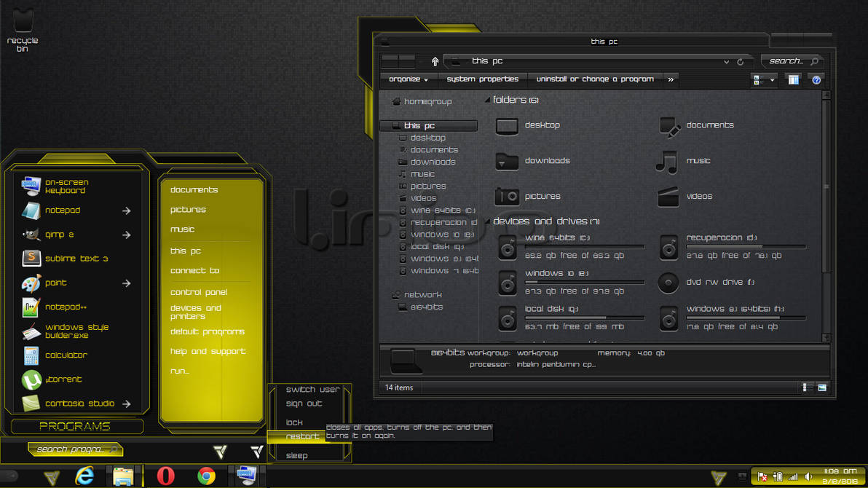868x488 pixels.
Task: Open System Properties
Action: [x=484, y=79]
